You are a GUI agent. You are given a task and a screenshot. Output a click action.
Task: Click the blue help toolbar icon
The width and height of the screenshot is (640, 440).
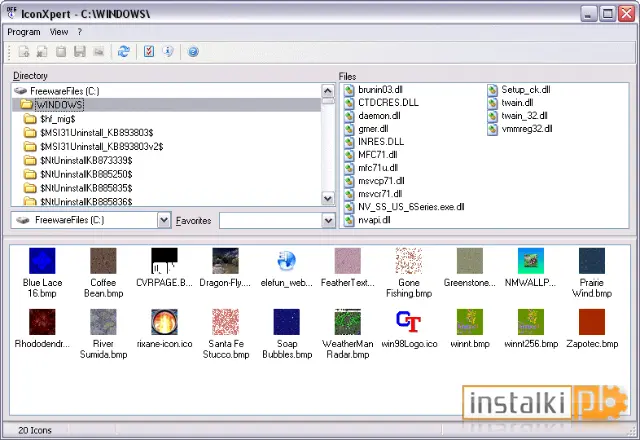click(x=193, y=51)
